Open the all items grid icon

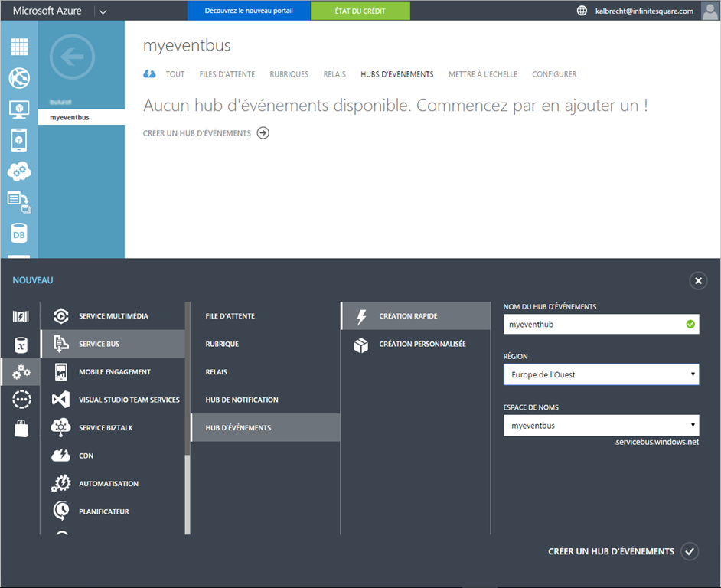19,47
